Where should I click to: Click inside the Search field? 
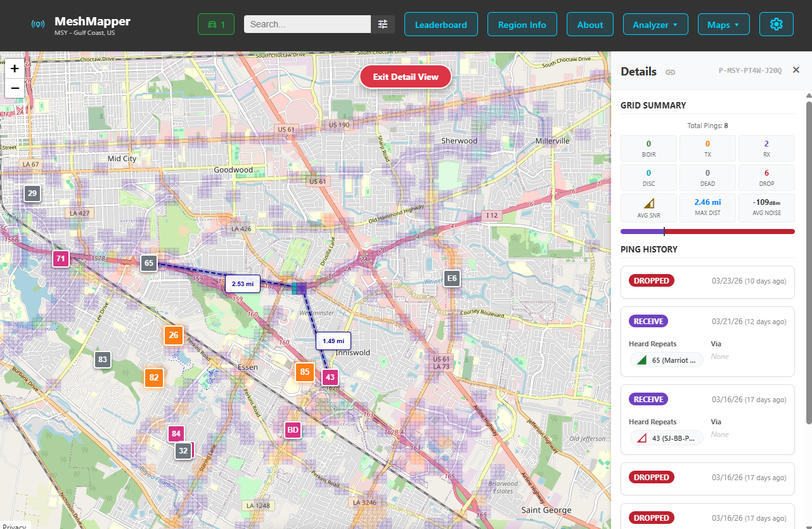[307, 23]
